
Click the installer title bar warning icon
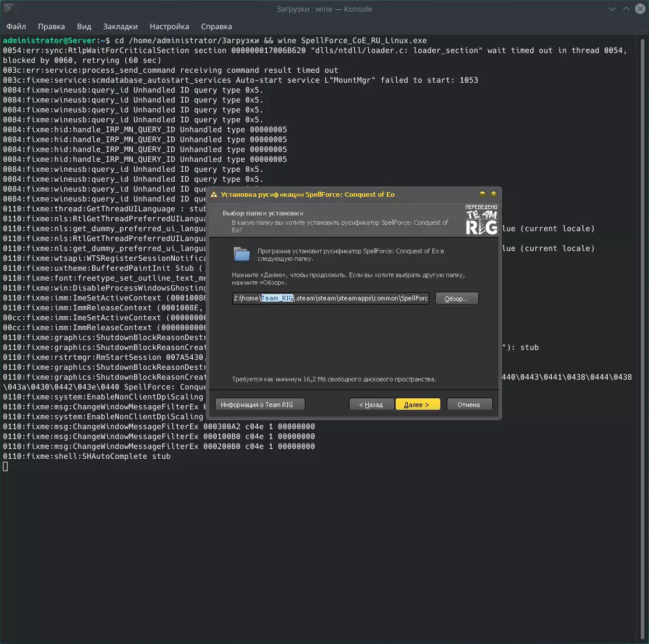(214, 194)
